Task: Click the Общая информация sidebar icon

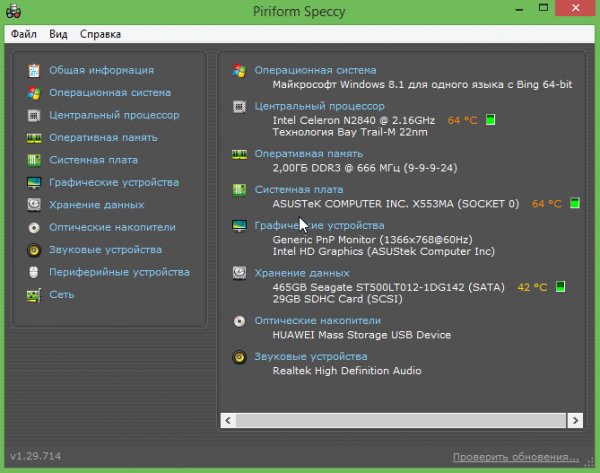Action: (x=34, y=70)
